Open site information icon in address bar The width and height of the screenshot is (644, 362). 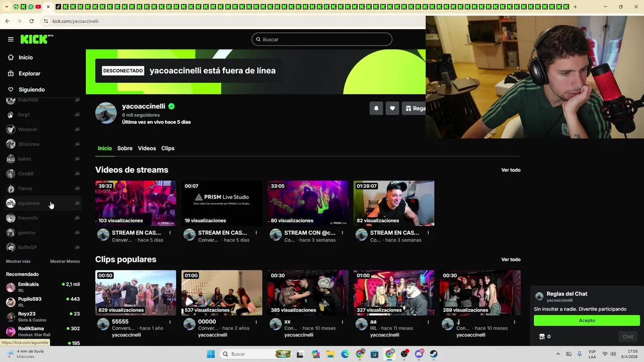tap(46, 21)
